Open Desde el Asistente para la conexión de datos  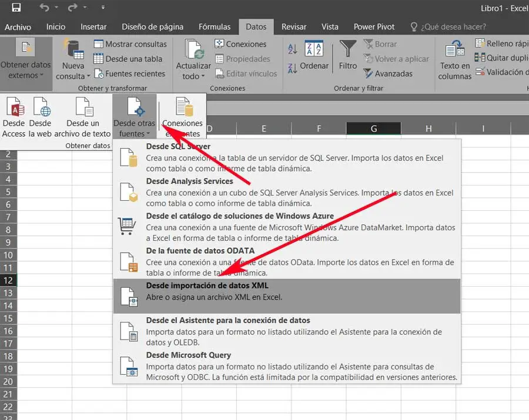pyautogui.click(x=287, y=331)
